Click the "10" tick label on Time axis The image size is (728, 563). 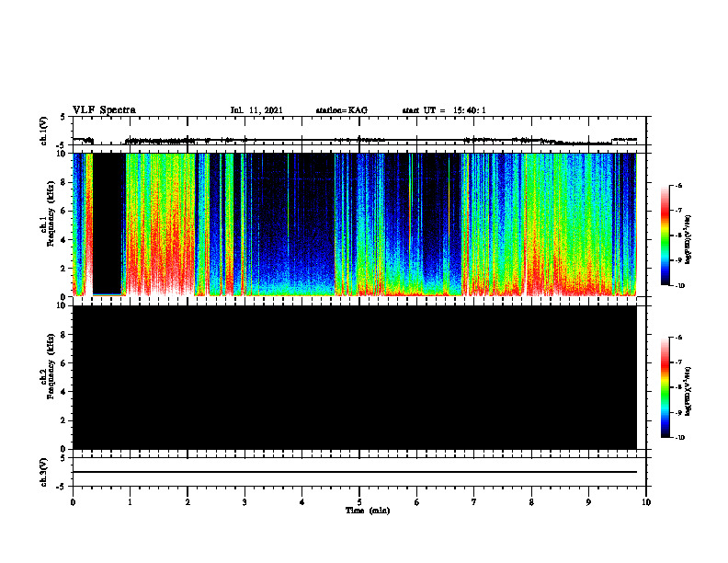pyautogui.click(x=646, y=502)
